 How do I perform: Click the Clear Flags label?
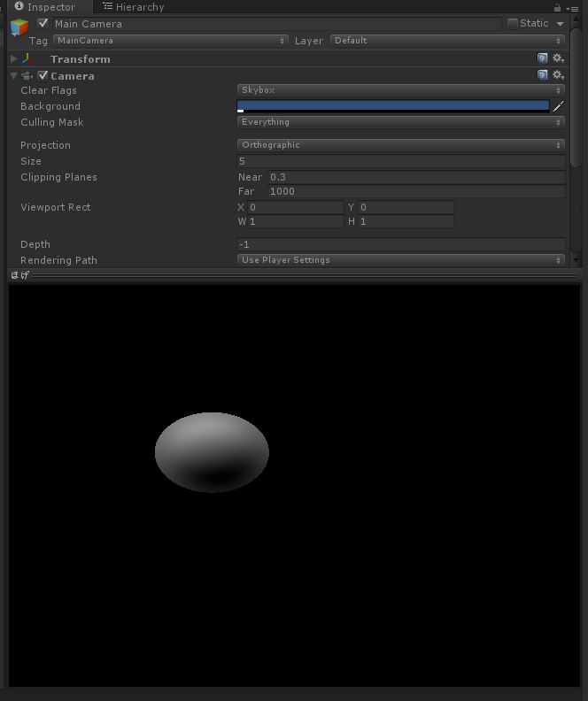point(49,90)
